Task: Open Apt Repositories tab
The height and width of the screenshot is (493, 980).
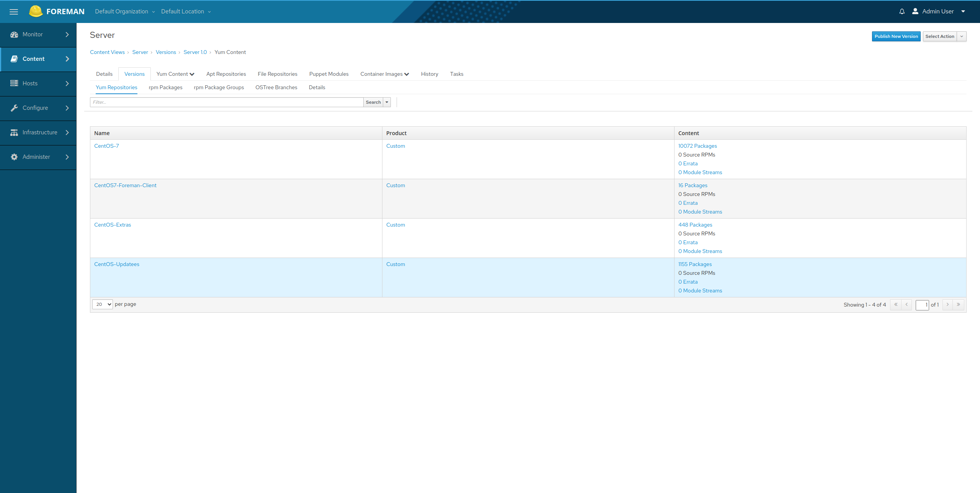Action: [x=226, y=74]
